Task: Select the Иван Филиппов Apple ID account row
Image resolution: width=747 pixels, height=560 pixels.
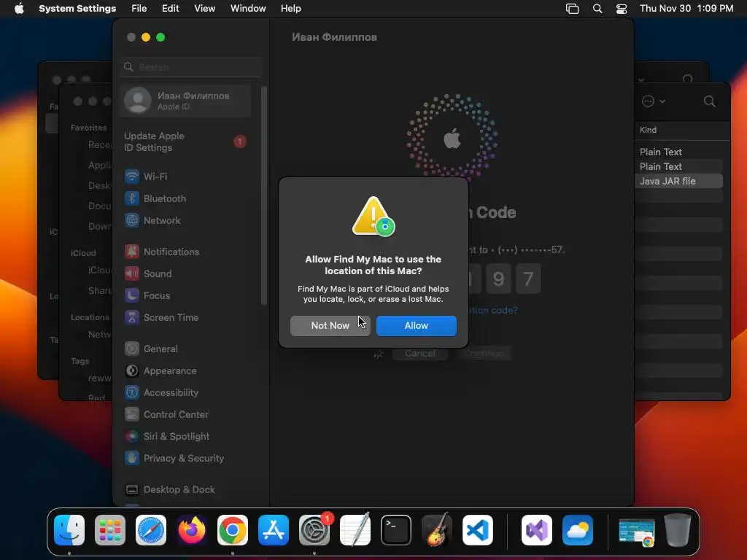Action: point(186,101)
